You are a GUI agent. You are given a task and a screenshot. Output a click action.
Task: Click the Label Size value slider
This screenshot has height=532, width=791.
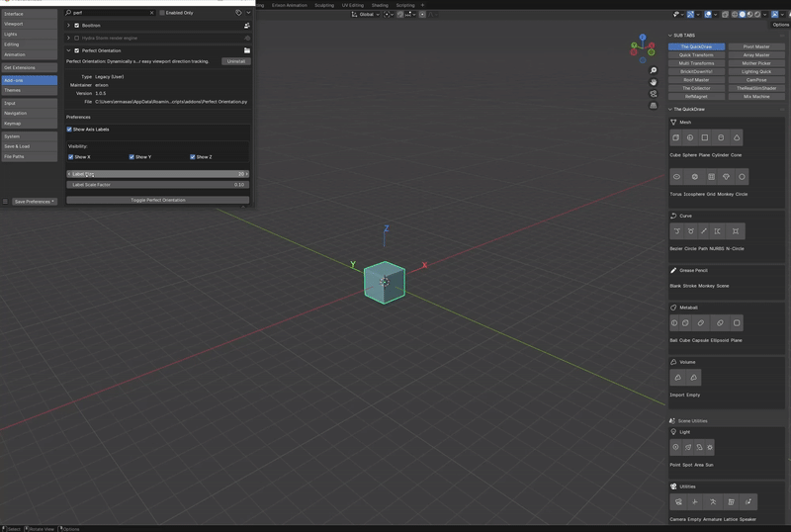(158, 174)
